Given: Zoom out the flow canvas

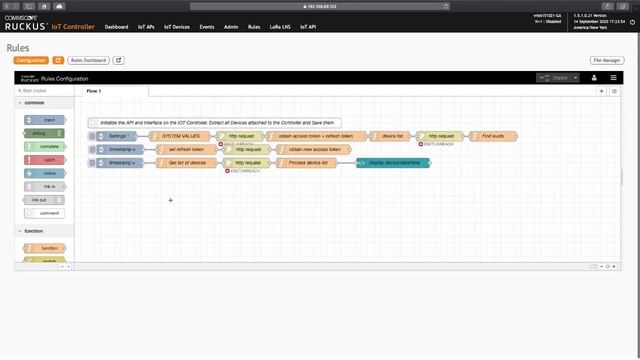Looking at the screenshot, I should [x=601, y=267].
